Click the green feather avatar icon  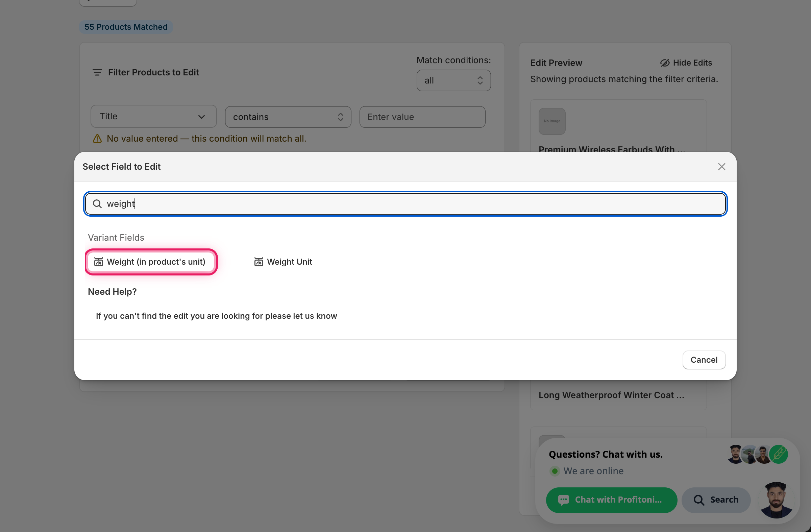tap(778, 454)
